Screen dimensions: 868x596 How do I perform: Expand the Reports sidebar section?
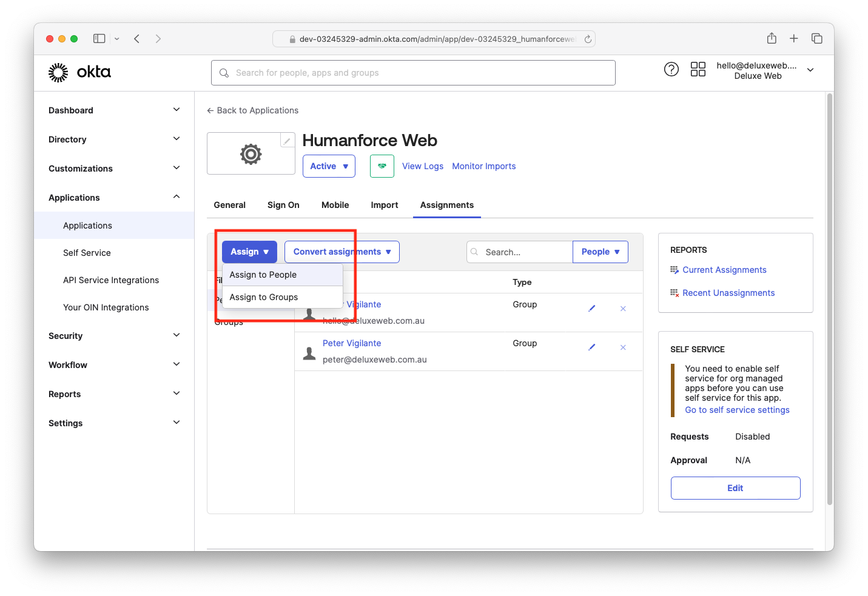pyautogui.click(x=177, y=393)
